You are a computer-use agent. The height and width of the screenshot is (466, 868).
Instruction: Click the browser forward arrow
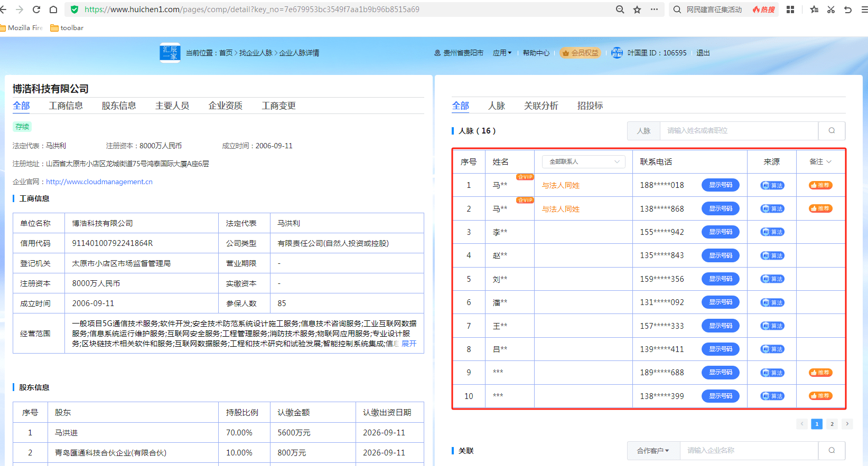tap(20, 9)
